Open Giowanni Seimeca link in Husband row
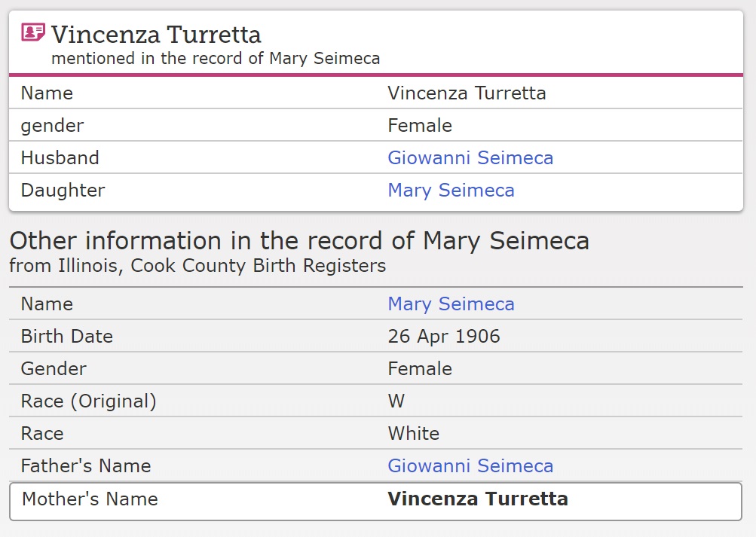 pyautogui.click(x=470, y=158)
